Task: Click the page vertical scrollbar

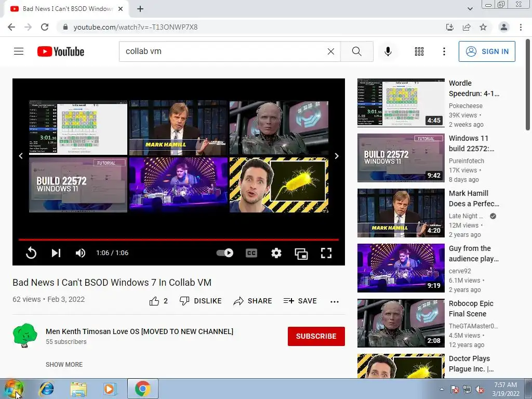Action: point(528,85)
